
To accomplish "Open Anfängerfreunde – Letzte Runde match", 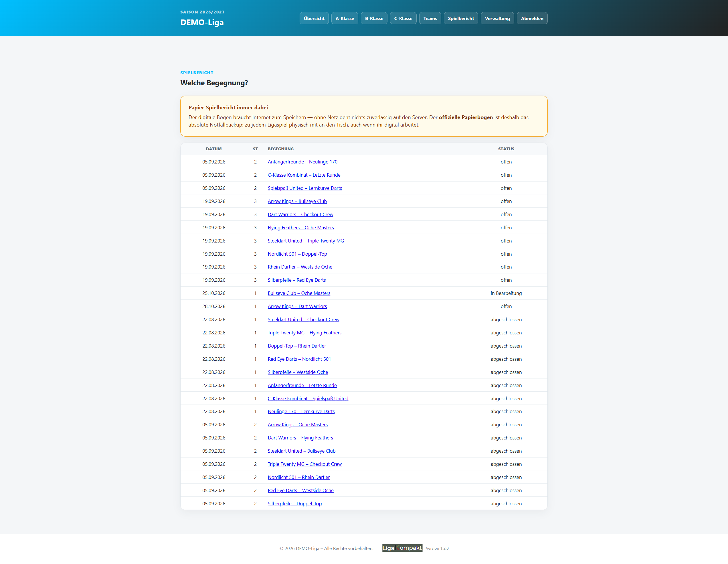I will click(x=302, y=385).
